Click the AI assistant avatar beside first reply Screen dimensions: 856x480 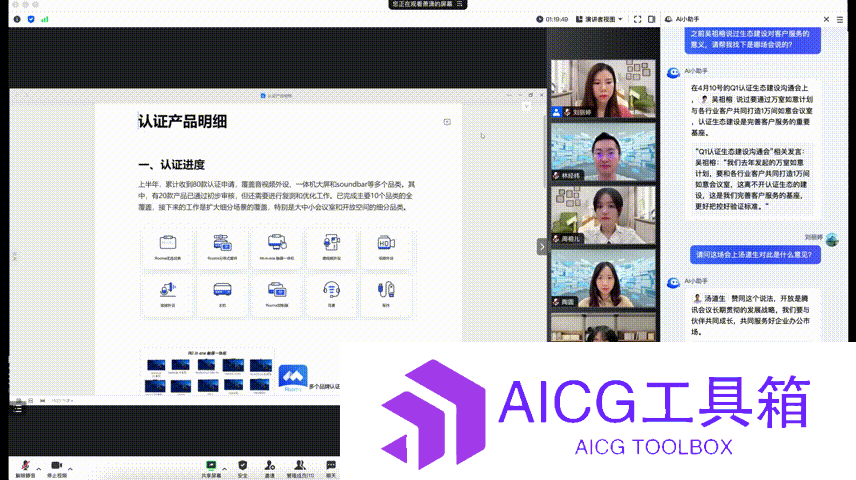(x=673, y=73)
